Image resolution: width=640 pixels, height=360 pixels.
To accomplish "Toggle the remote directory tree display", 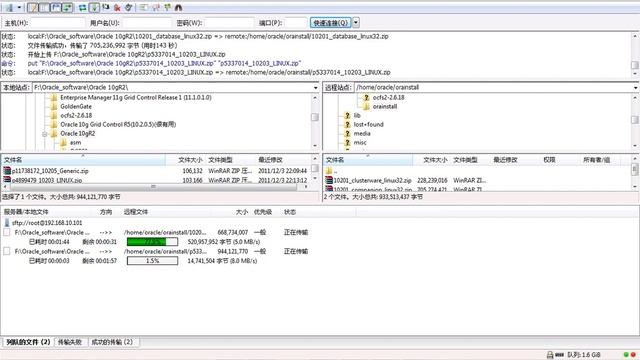I will click(x=56, y=7).
